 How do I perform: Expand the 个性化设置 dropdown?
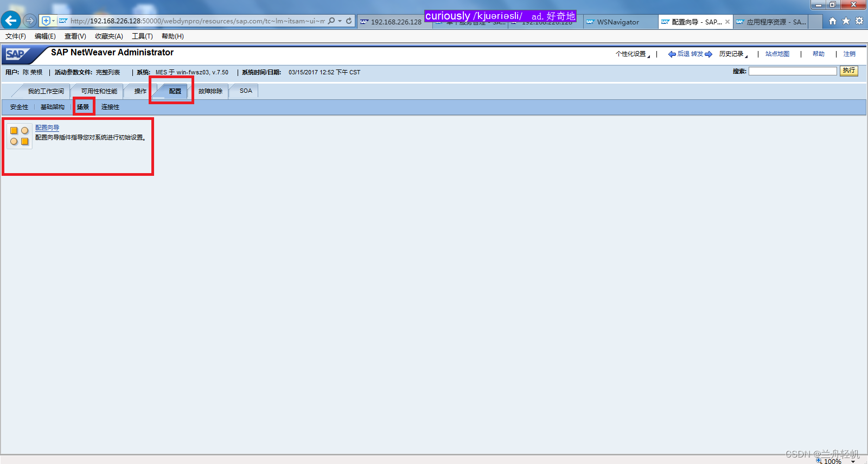coord(633,54)
